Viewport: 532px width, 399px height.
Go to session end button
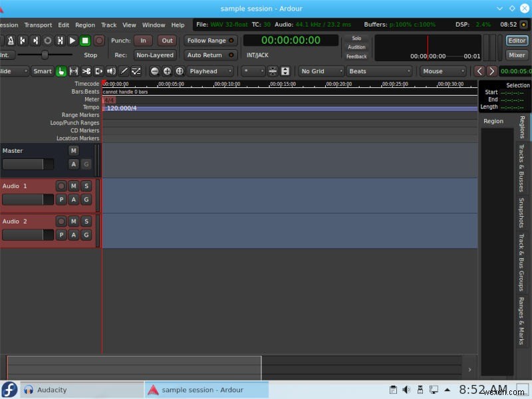[35, 41]
